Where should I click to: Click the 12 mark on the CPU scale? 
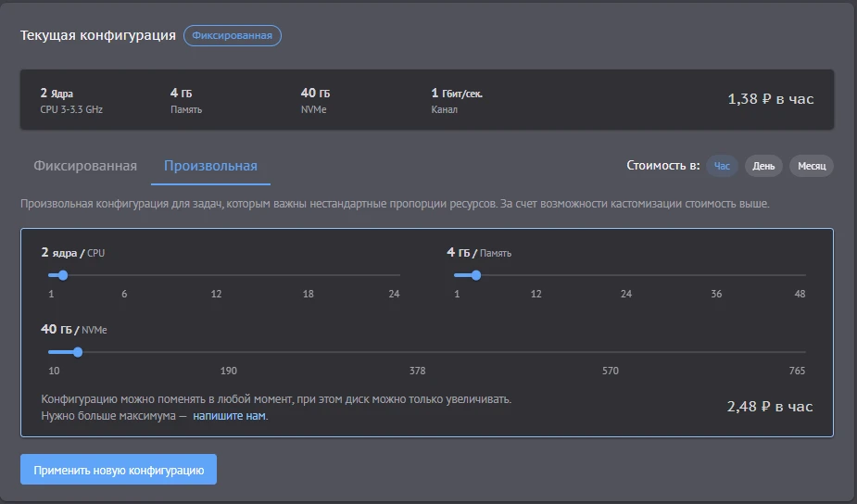[x=217, y=294]
